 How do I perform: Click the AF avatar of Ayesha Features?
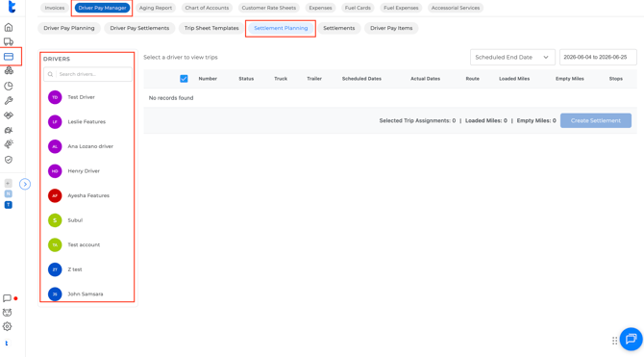click(55, 195)
